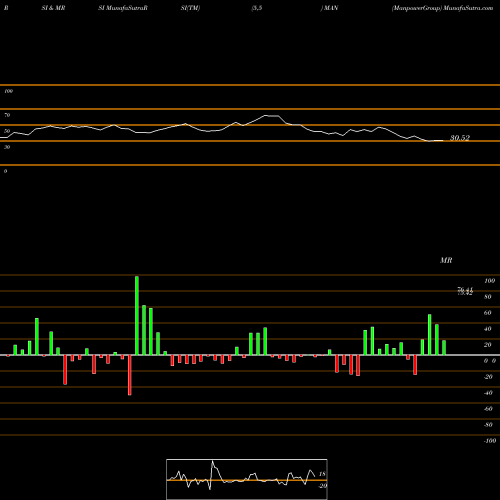
Task: Click the tallest green MR histogram bar
Action: click(x=137, y=315)
